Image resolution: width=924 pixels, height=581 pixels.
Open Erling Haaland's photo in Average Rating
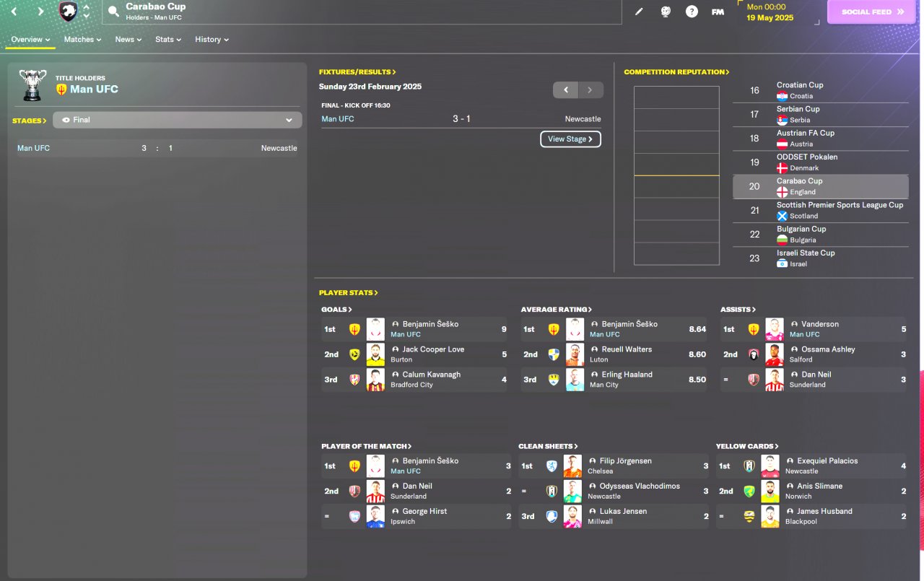575,380
